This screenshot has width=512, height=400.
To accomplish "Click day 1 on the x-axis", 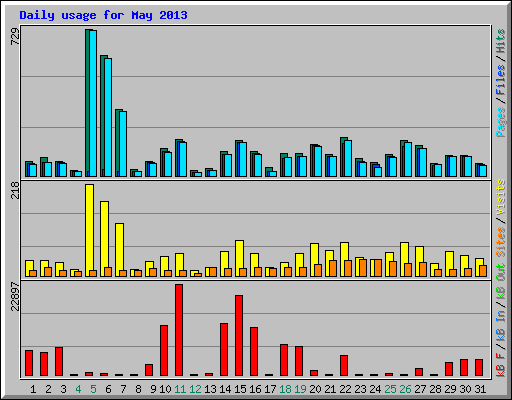I will pos(33,389).
